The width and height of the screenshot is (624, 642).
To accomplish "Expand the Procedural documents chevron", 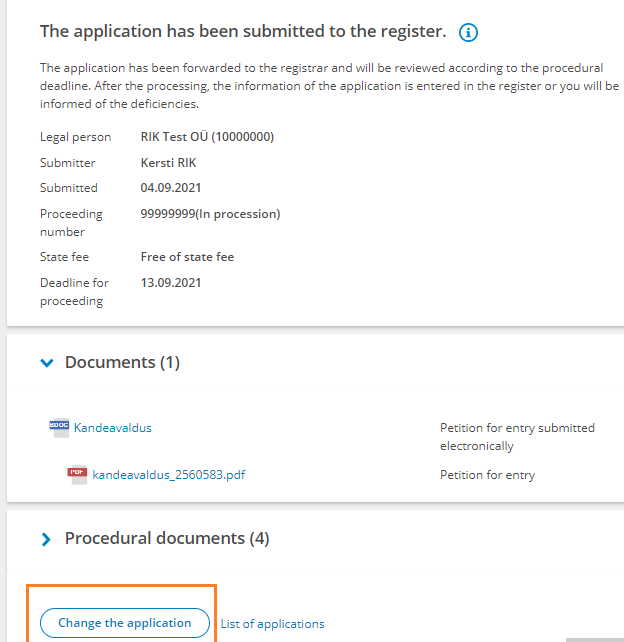I will point(46,539).
